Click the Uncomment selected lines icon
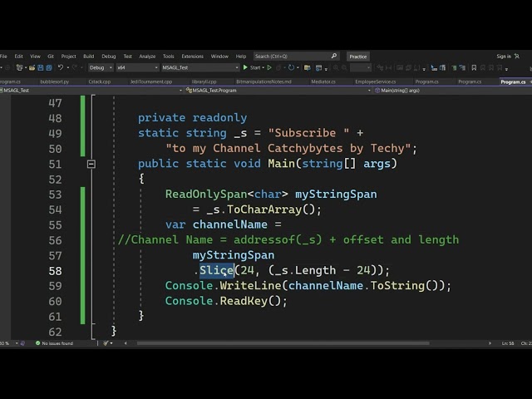The width and height of the screenshot is (532, 399). [x=462, y=68]
